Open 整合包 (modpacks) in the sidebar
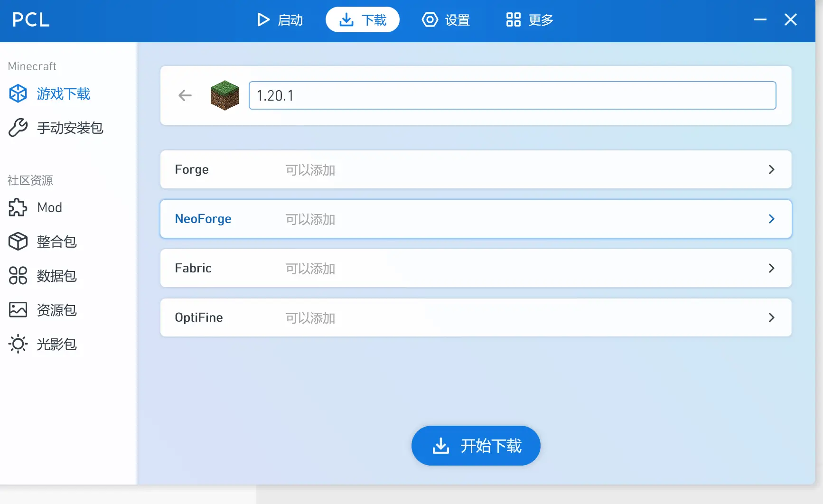Image resolution: width=823 pixels, height=504 pixels. click(x=68, y=242)
